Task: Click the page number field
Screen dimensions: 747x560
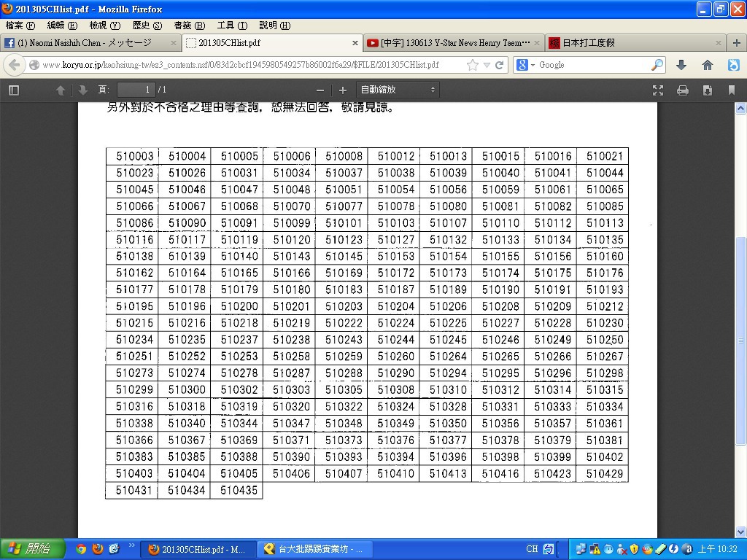Action: pyautogui.click(x=136, y=90)
